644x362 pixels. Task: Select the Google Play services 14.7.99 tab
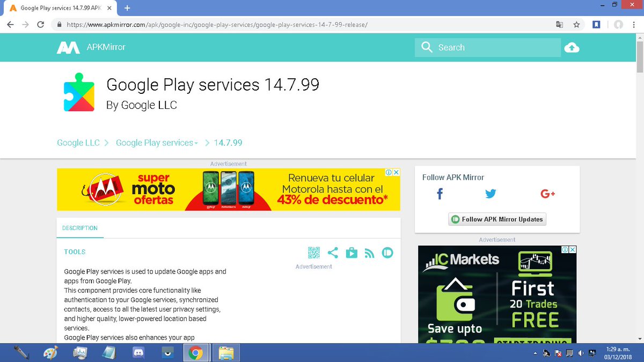coord(59,8)
